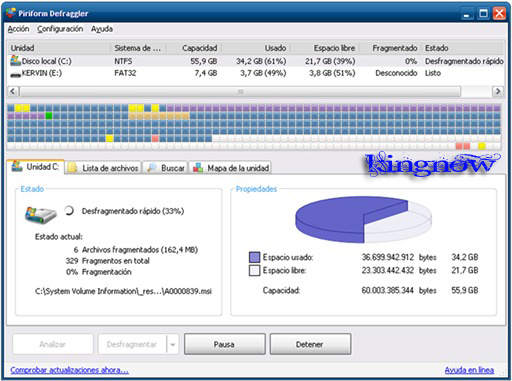Image resolution: width=512 pixels, height=381 pixels.
Task: Click the Espacio libre white color swatch
Action: pos(254,270)
